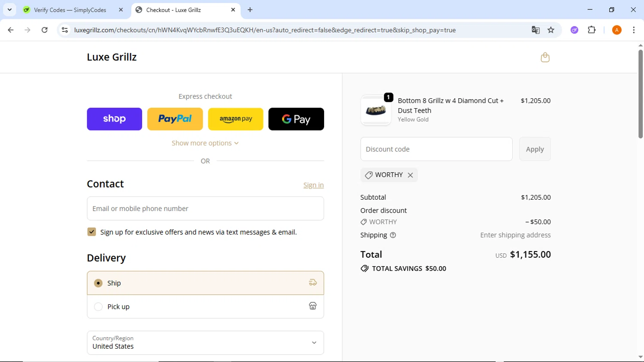Click the Luxe Grillz store title

click(112, 57)
